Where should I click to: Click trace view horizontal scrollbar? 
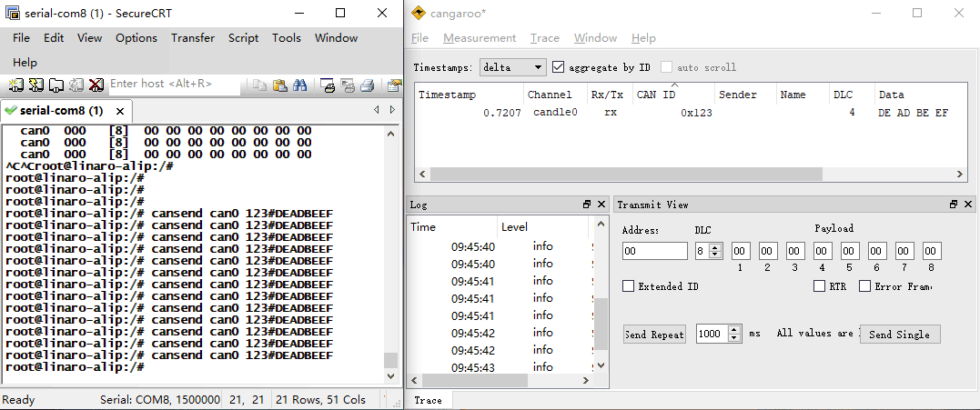pyautogui.click(x=626, y=175)
